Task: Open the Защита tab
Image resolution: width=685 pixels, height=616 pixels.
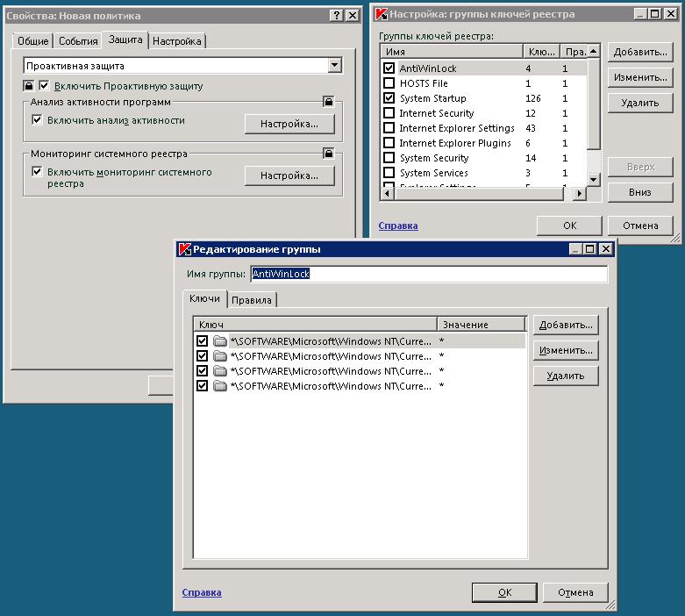Action: [x=125, y=39]
